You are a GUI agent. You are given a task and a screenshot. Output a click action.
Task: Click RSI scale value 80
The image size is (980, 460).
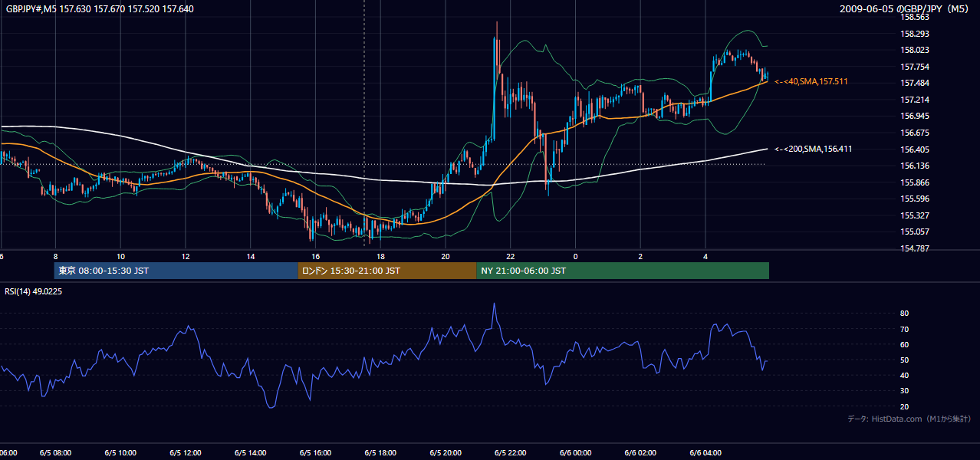point(905,314)
